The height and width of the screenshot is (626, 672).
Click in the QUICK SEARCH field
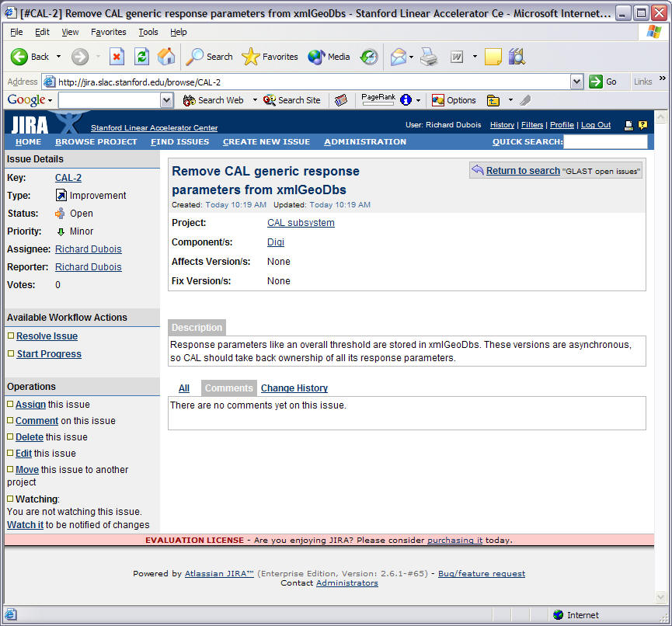click(x=605, y=142)
